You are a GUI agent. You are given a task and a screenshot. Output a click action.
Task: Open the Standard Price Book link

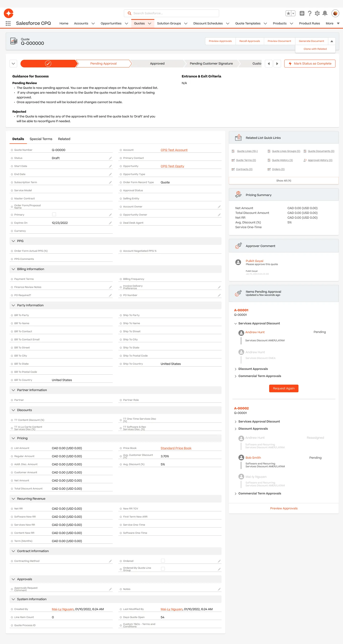coord(176,448)
